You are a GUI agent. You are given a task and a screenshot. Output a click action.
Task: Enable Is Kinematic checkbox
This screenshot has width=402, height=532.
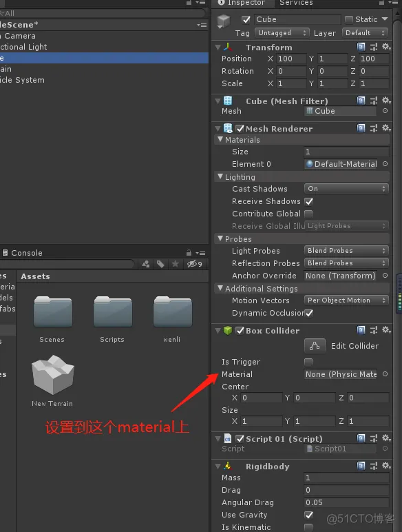pyautogui.click(x=308, y=527)
